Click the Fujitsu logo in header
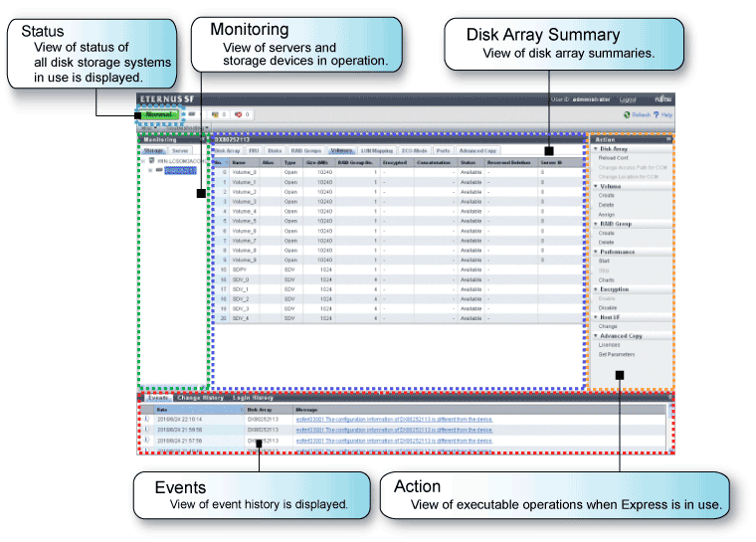Image resolution: width=756 pixels, height=542 pixels. [662, 99]
